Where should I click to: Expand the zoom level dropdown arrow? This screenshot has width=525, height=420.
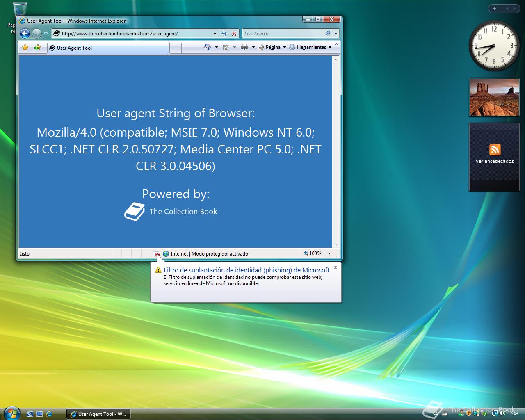[x=329, y=253]
